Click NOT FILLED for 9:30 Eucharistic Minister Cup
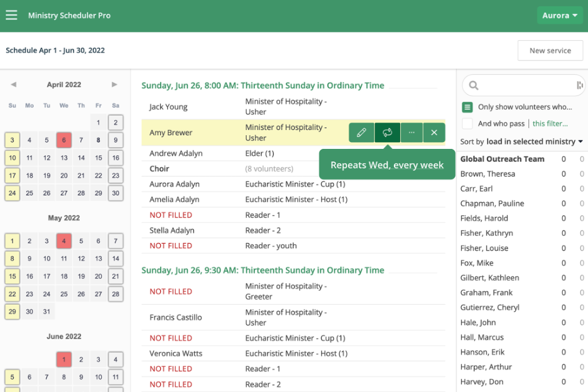The width and height of the screenshot is (588, 392). (x=171, y=338)
